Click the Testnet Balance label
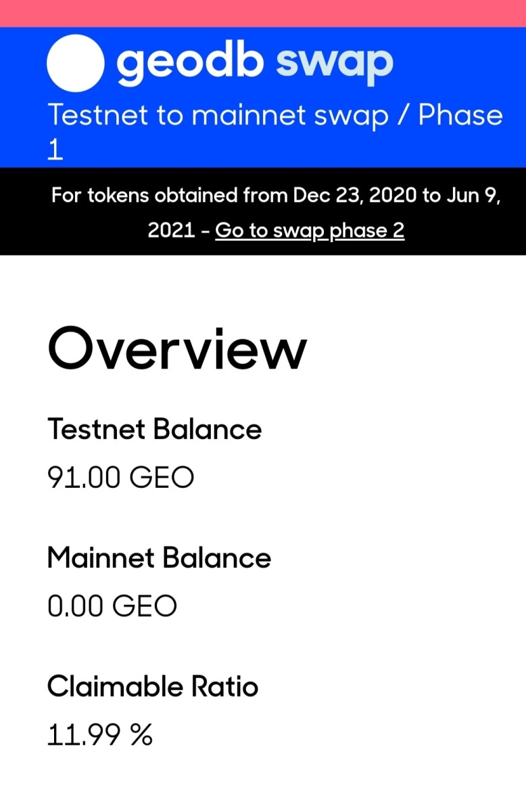Screen dimensions: 526x812 pyautogui.click(x=154, y=430)
